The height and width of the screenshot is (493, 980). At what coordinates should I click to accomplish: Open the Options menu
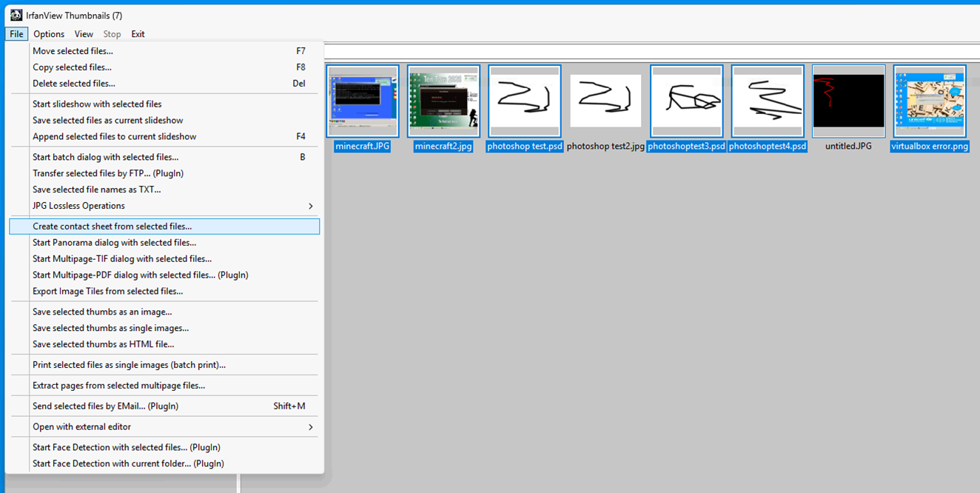pos(49,34)
